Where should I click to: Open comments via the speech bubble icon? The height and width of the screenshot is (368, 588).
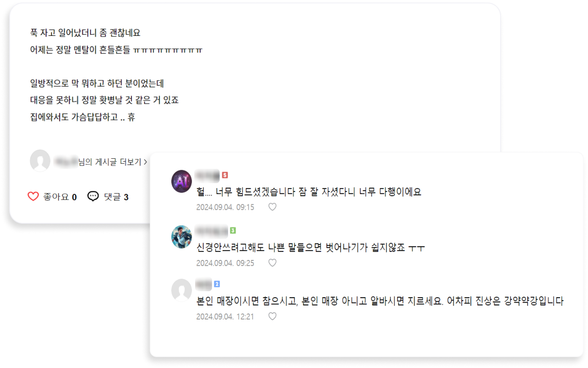point(93,196)
